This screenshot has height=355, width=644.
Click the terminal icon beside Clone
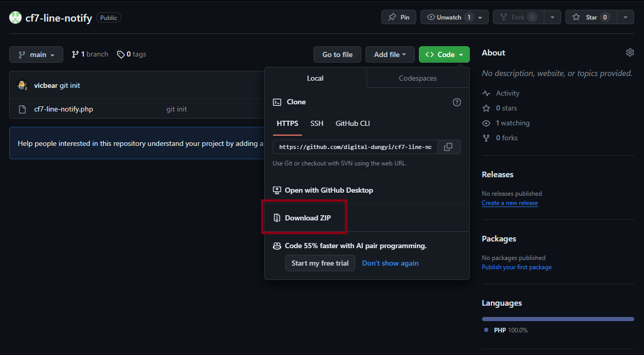click(x=277, y=102)
